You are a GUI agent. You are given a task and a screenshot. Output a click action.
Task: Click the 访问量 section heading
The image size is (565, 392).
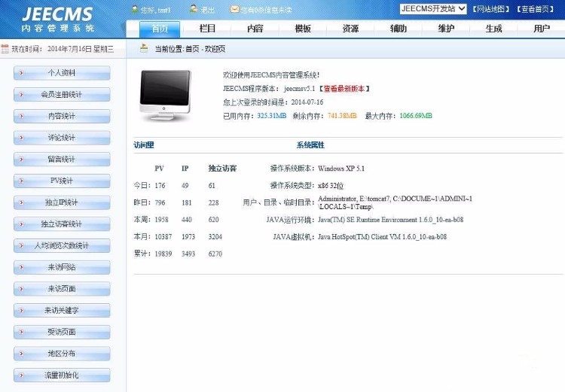click(144, 145)
